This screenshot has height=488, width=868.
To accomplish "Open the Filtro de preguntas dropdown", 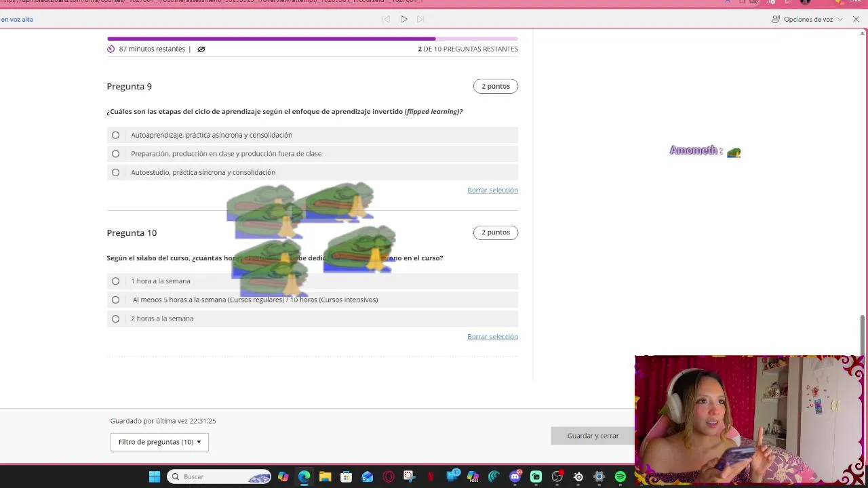I will (x=159, y=442).
